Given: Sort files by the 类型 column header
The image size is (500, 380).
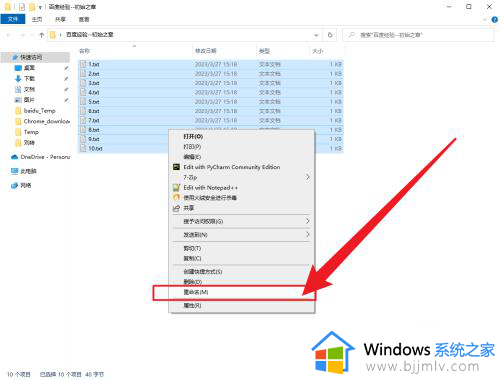Looking at the screenshot, I should click(x=264, y=51).
